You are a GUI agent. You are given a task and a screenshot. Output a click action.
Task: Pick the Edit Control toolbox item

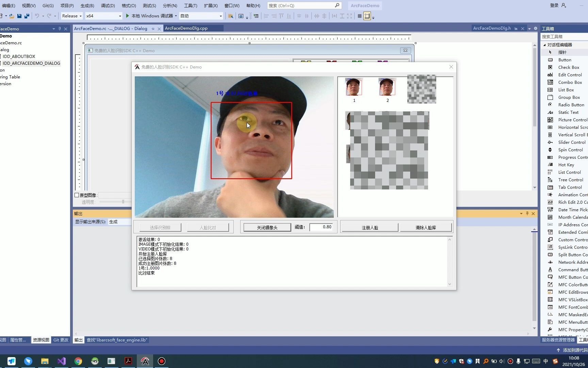click(x=570, y=75)
